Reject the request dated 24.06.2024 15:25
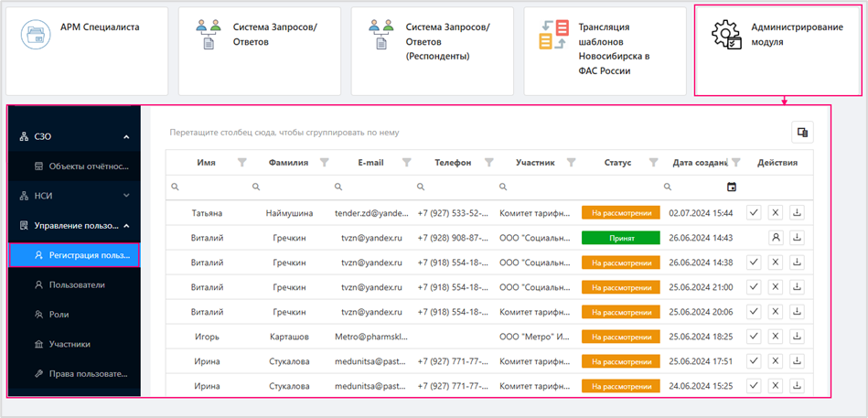 pos(776,385)
